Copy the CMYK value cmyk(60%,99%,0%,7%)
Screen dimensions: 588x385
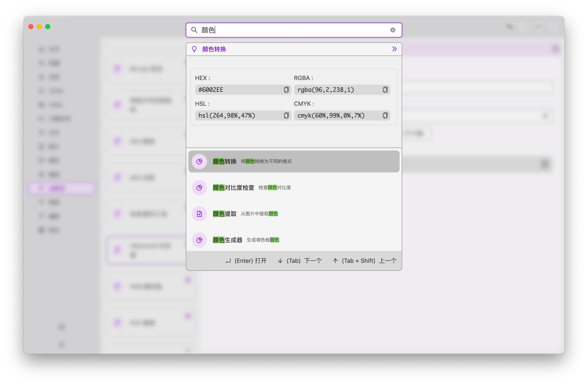(x=385, y=115)
